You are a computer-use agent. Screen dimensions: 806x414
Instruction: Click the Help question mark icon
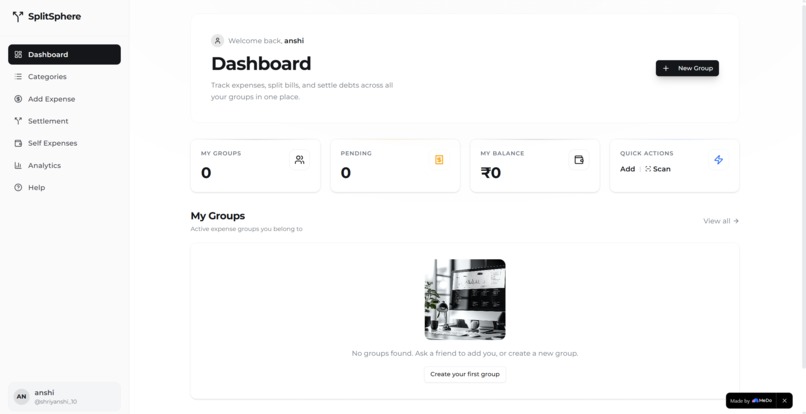pos(18,188)
